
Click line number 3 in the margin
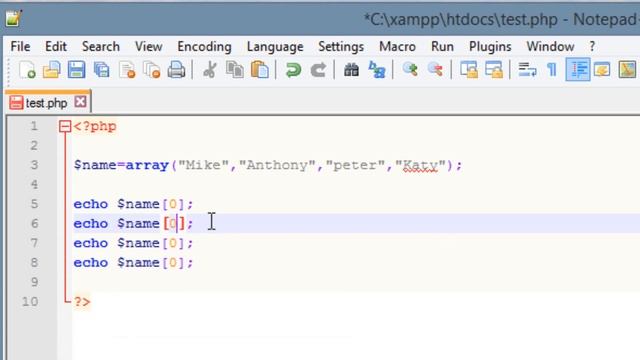tap(34, 165)
